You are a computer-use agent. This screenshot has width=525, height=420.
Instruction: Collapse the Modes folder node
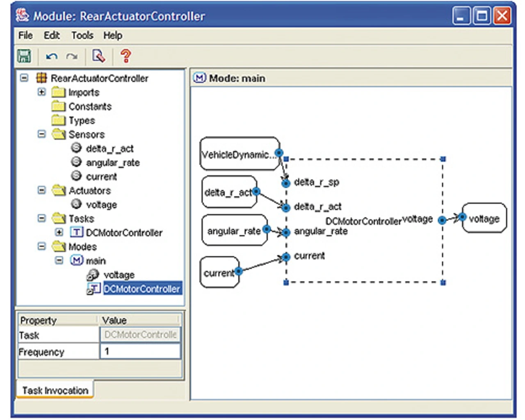41,247
